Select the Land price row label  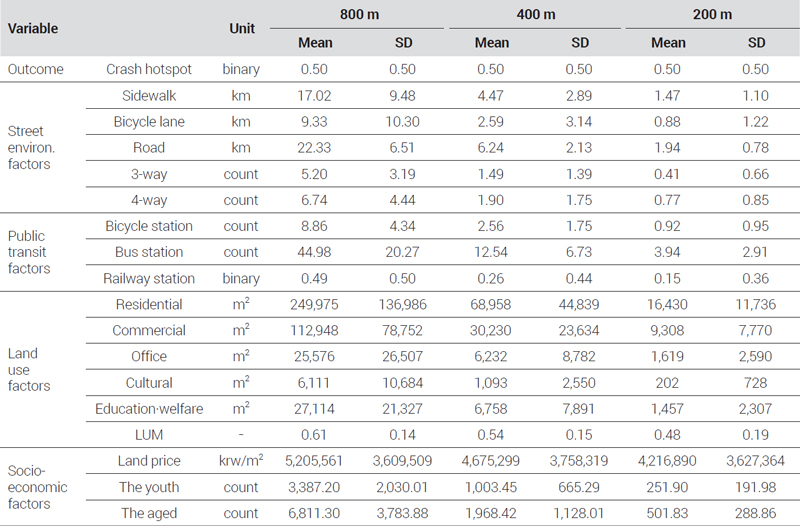click(148, 461)
